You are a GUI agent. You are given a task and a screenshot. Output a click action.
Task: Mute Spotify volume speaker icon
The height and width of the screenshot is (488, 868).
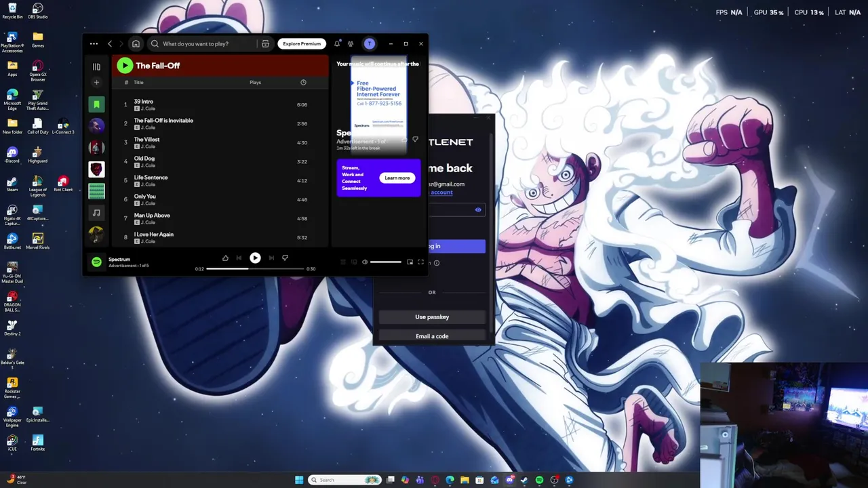pyautogui.click(x=365, y=262)
